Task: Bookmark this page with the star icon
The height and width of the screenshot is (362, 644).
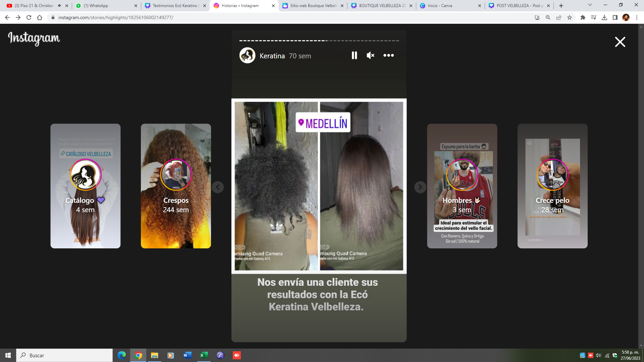Action: coord(570,17)
